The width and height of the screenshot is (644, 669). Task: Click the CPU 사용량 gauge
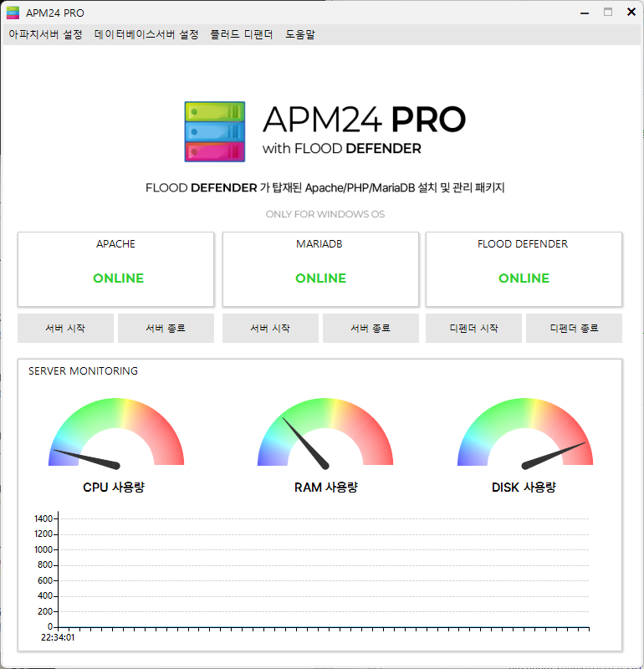tap(116, 433)
